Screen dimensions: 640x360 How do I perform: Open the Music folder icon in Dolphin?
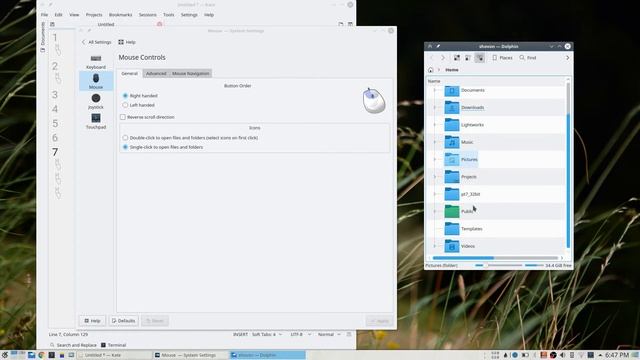(452, 142)
